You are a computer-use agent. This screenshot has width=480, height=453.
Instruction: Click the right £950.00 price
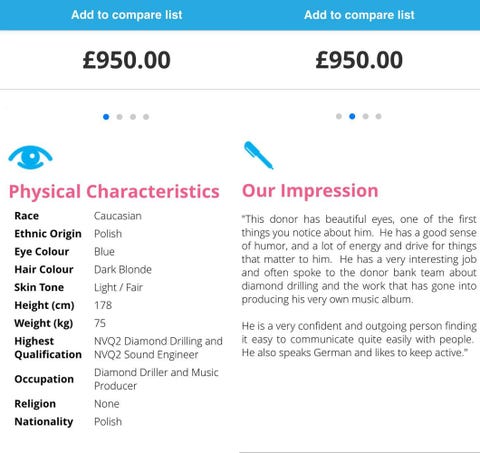click(x=359, y=60)
